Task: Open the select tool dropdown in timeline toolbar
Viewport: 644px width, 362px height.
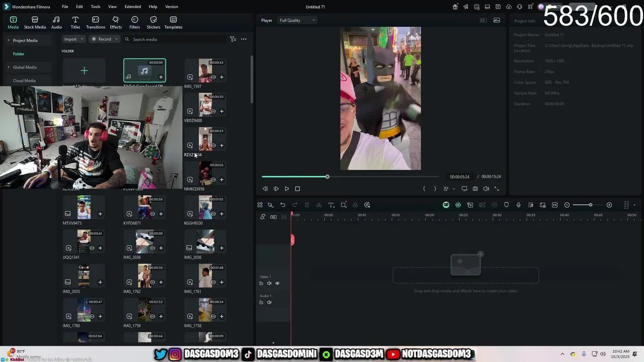Action: pos(271,205)
